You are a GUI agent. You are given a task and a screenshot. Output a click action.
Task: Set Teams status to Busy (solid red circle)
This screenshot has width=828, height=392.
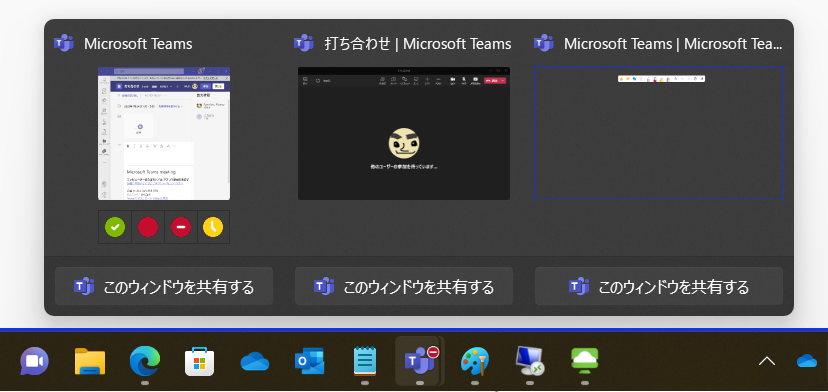pos(148,227)
